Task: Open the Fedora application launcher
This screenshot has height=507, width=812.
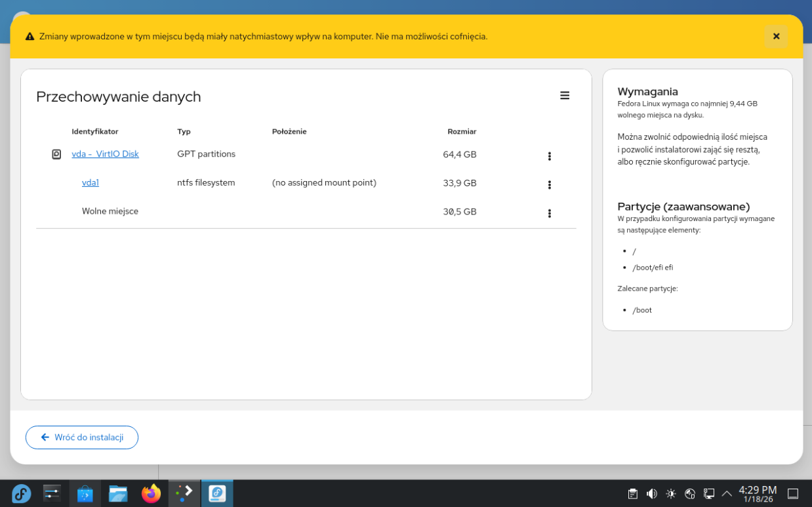Action: pyautogui.click(x=21, y=493)
